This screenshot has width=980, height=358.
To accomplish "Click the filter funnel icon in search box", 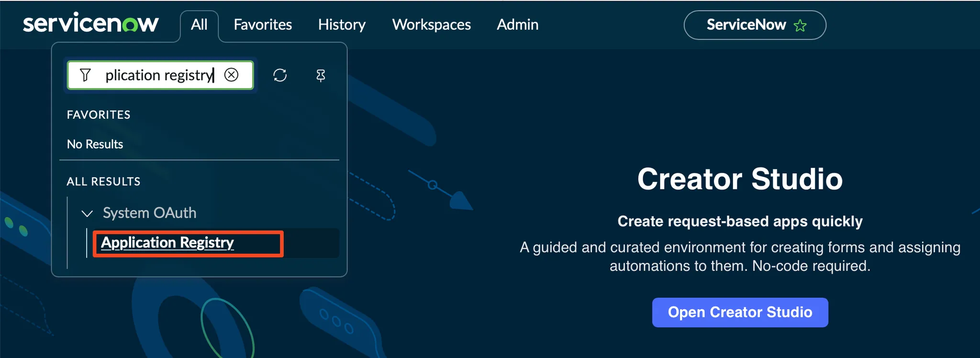I will [85, 75].
